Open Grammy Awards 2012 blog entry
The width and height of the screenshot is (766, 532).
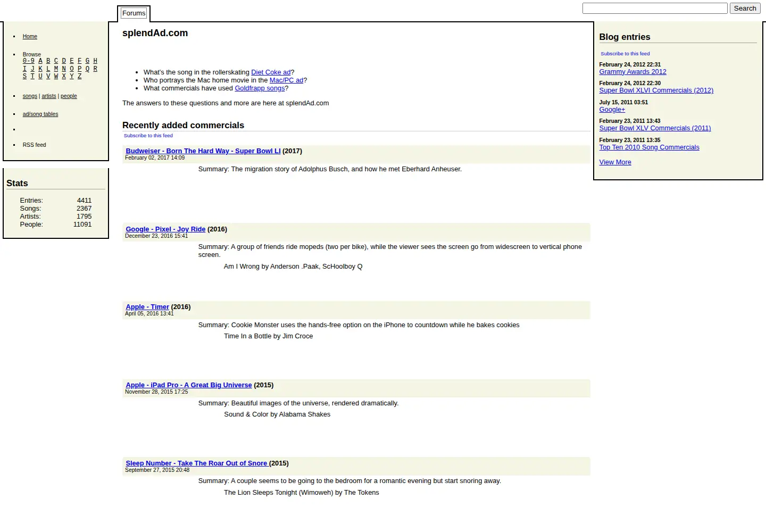(x=632, y=72)
